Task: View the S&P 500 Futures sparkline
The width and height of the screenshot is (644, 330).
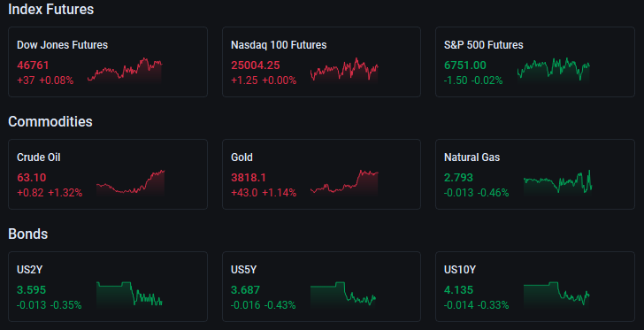Action: pyautogui.click(x=554, y=70)
